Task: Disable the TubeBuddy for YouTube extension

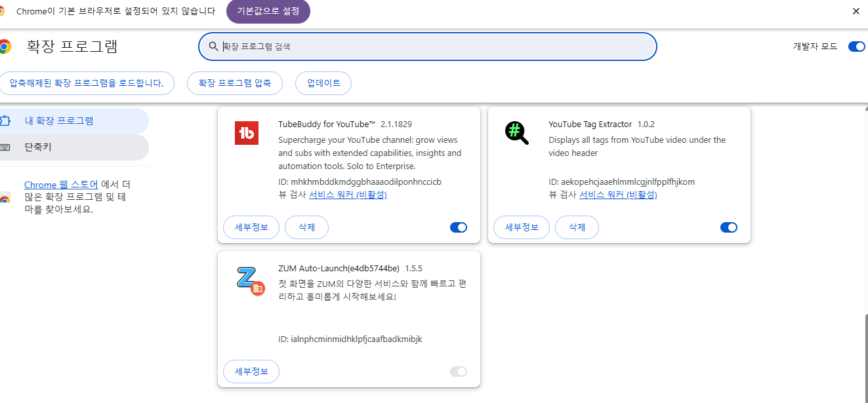Action: point(459,227)
